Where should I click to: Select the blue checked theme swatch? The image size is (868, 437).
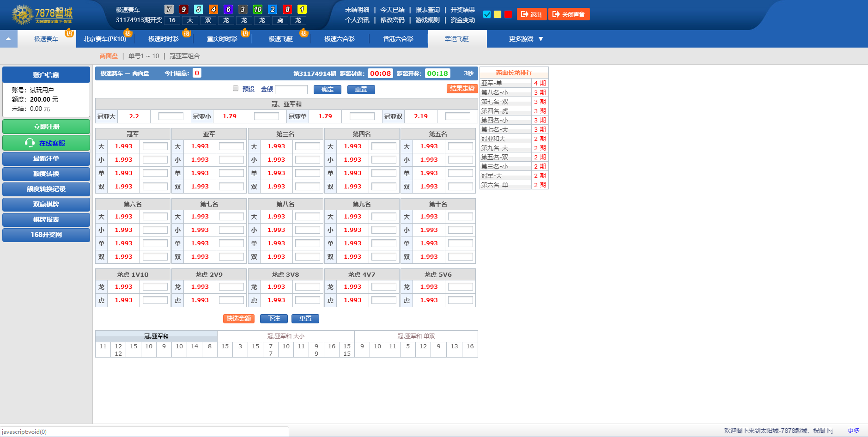[x=487, y=14]
